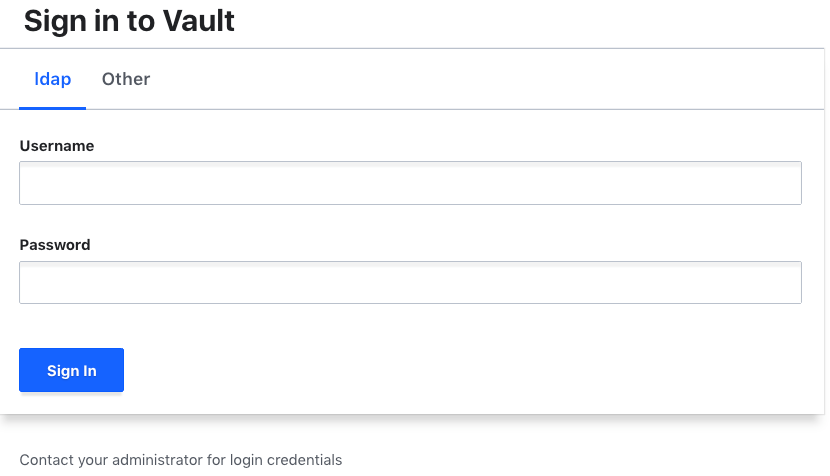The width and height of the screenshot is (830, 476).
Task: Place cursor in the Username text box
Action: 410,183
